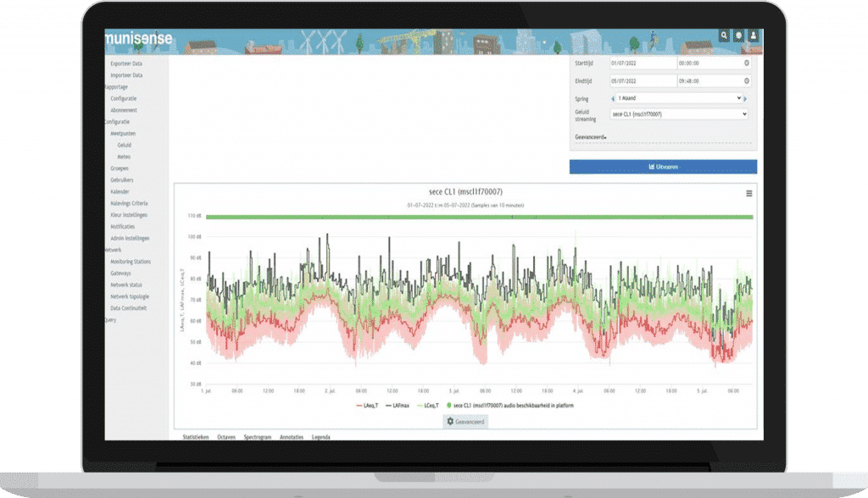The width and height of the screenshot is (868, 498).
Task: Open the Spring '1 Maand' dropdown
Action: point(678,98)
